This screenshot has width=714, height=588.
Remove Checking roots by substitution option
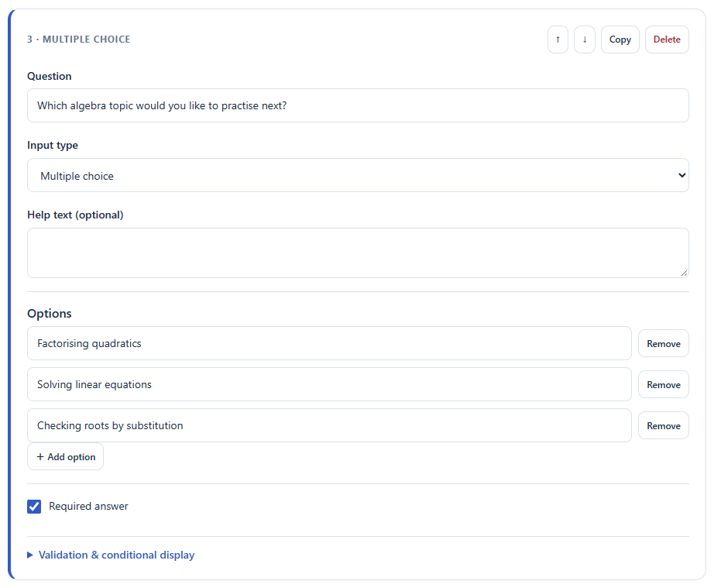coord(664,425)
